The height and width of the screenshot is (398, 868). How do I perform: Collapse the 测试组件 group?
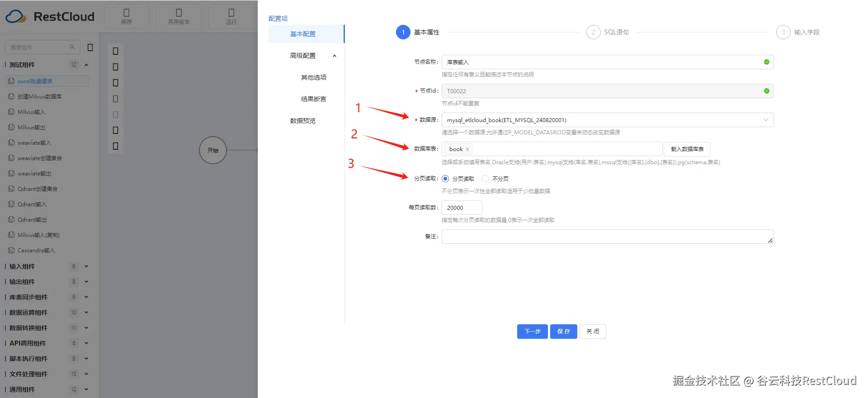click(x=86, y=65)
